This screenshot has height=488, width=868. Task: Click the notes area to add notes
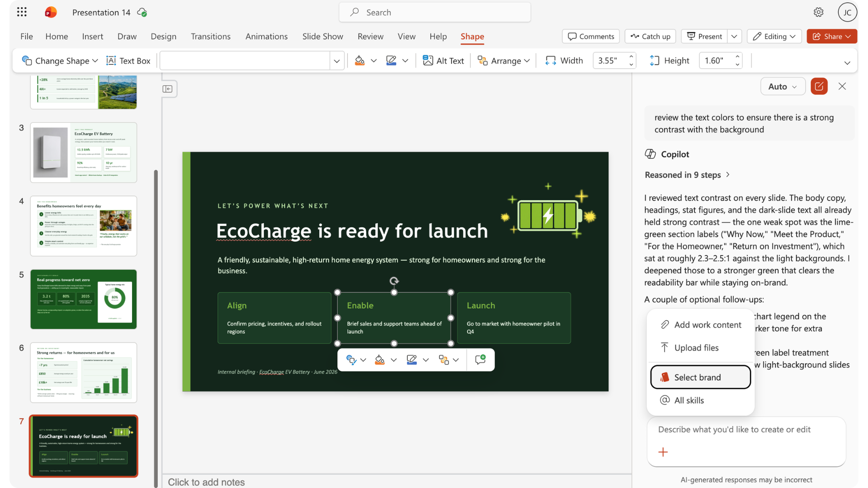(x=397, y=482)
